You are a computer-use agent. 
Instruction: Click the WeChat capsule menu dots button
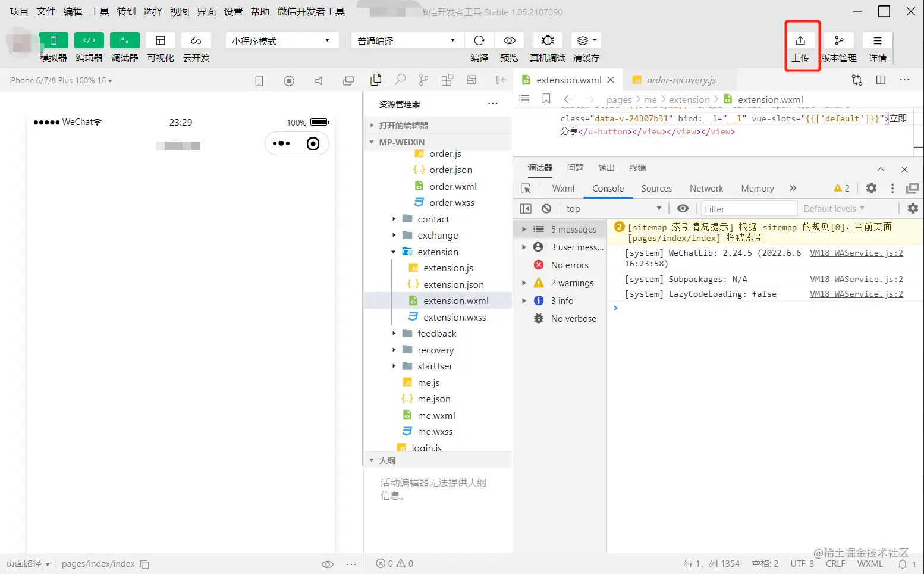tap(281, 143)
